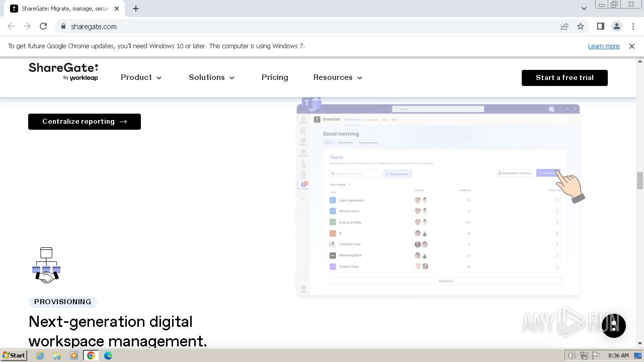Open the Chrome side panel
Viewport: 644px width, 362px height.
[601, 27]
